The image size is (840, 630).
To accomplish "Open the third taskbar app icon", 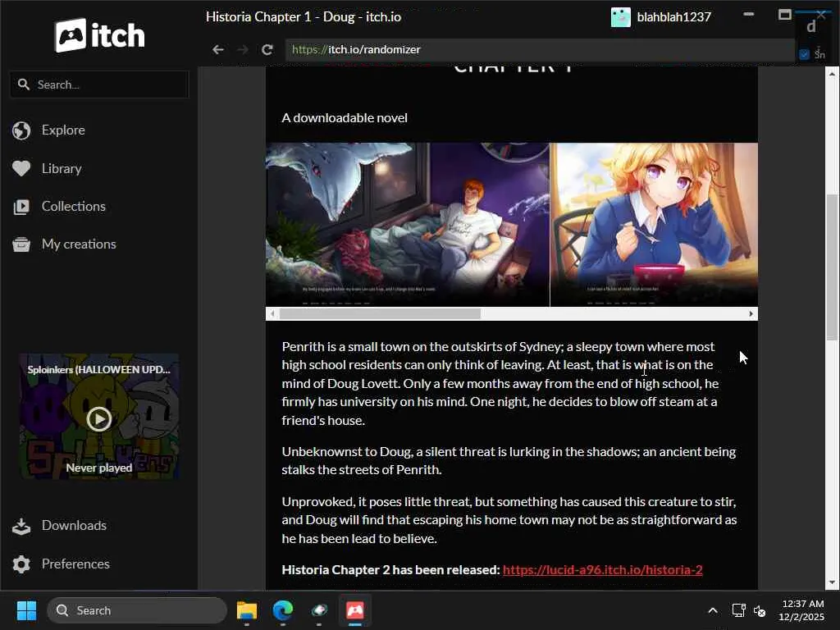I will coord(319,610).
